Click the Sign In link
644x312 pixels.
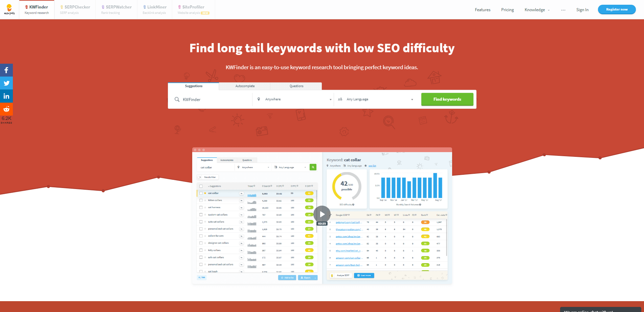582,10
